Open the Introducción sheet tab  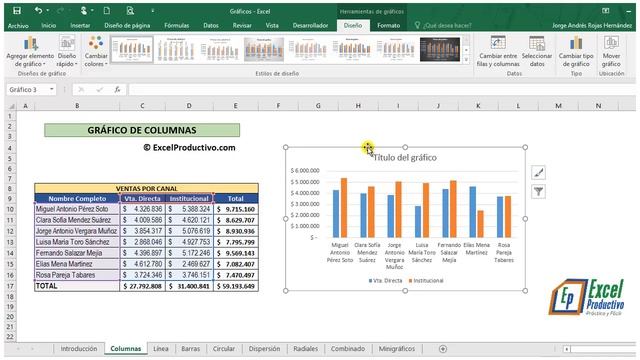[79, 349]
